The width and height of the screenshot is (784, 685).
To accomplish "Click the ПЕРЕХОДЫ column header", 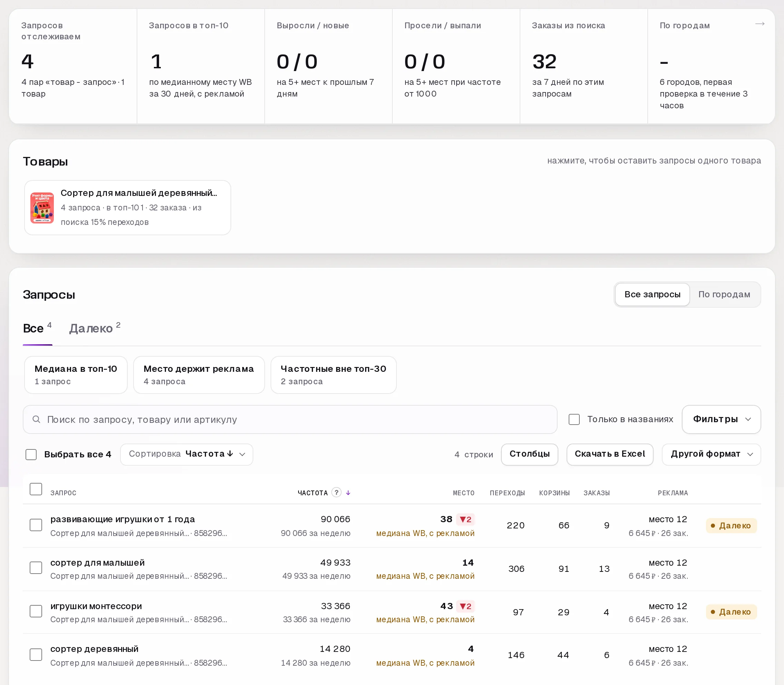I will [507, 493].
